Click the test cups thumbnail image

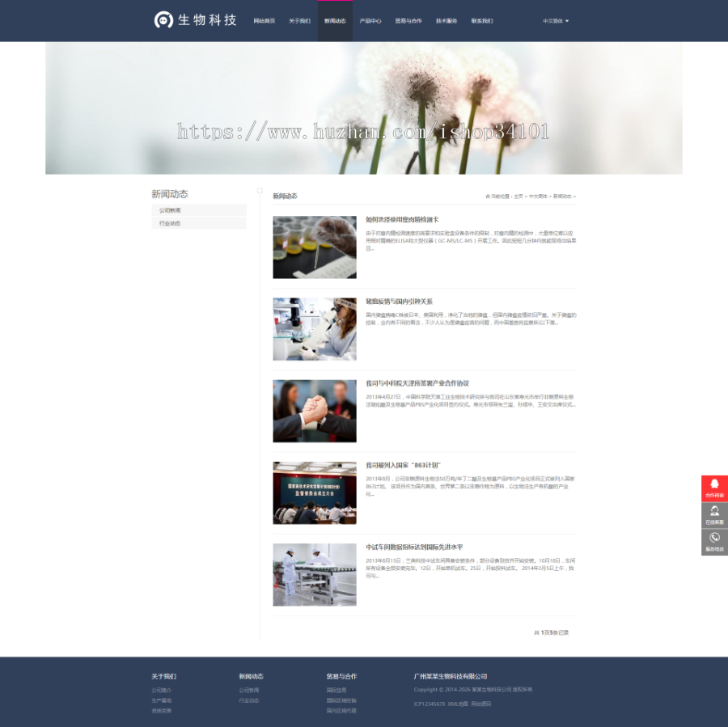point(315,247)
